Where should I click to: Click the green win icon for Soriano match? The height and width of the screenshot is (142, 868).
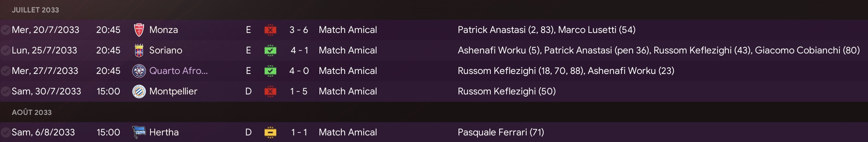(x=270, y=51)
